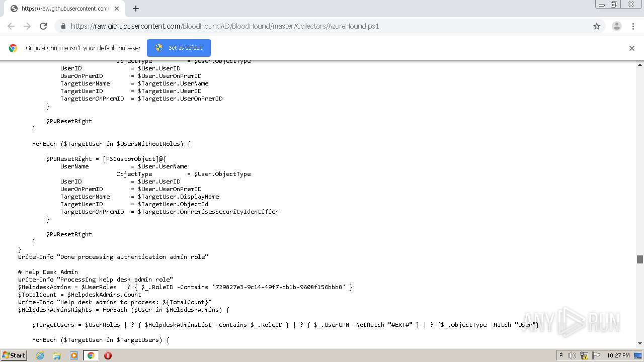Go forward to the next page
Viewport: 644px width, 362px height.
27,26
